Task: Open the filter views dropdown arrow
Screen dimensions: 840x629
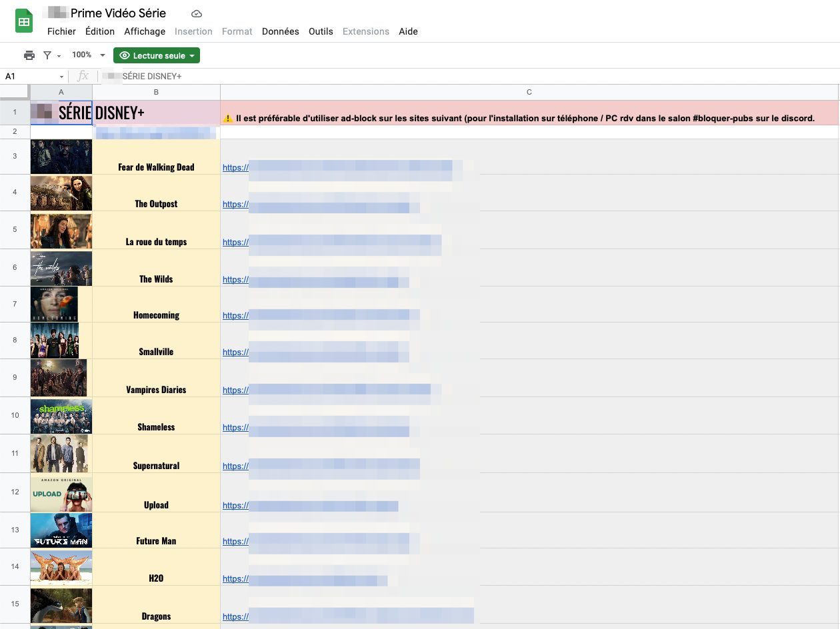Action: pyautogui.click(x=59, y=56)
